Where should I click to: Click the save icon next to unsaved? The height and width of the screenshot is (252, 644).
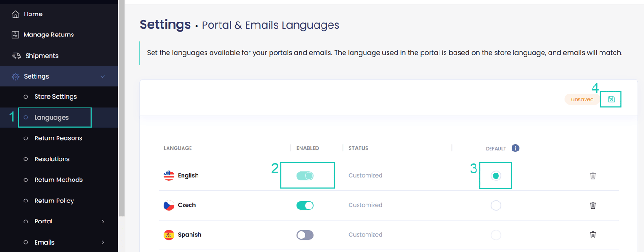tap(611, 99)
